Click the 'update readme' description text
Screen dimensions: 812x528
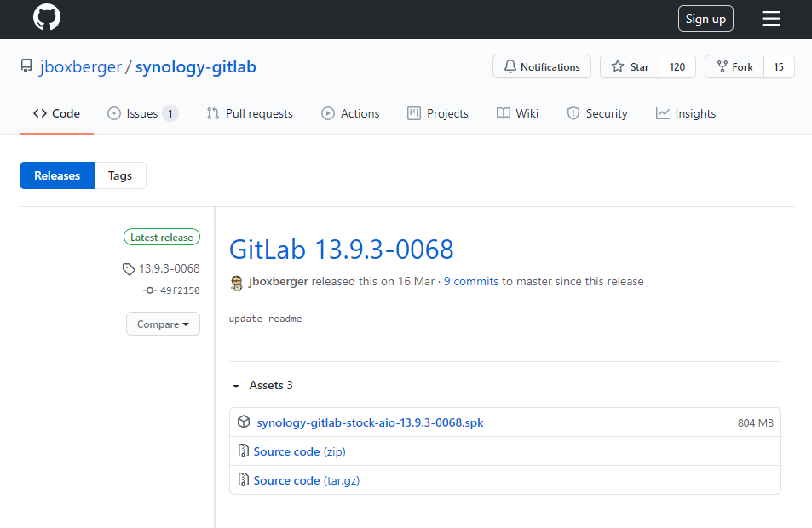[265, 319]
